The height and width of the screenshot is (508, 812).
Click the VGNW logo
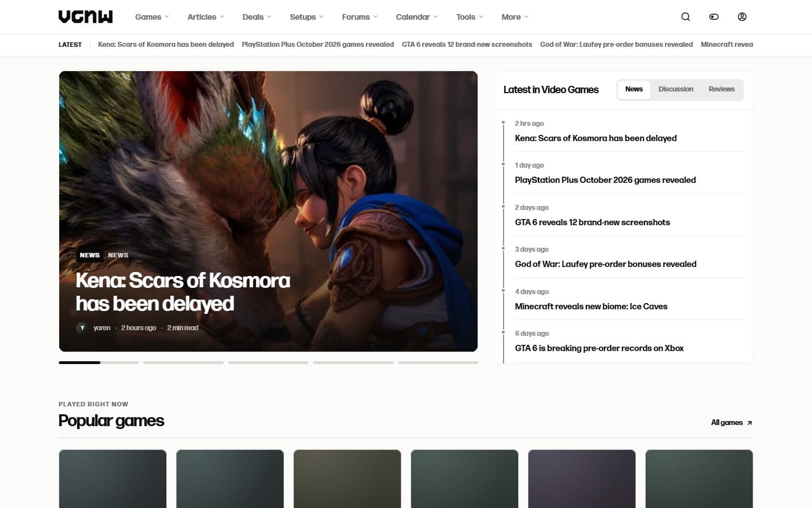point(86,17)
